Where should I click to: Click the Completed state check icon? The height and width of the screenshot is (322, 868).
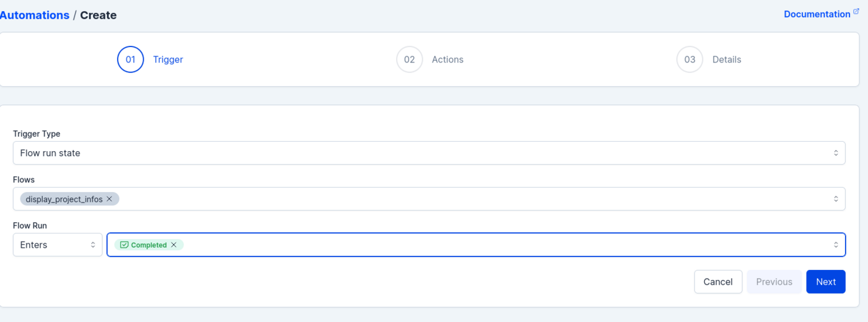point(124,245)
